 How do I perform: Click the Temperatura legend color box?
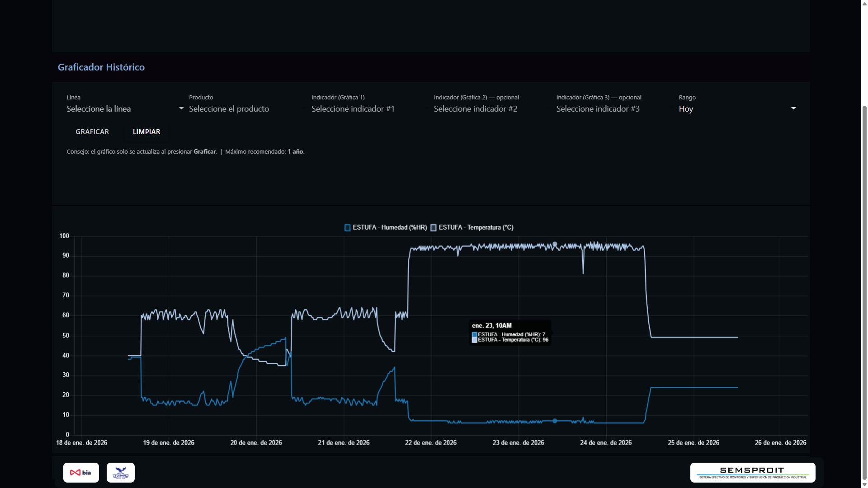(x=433, y=228)
